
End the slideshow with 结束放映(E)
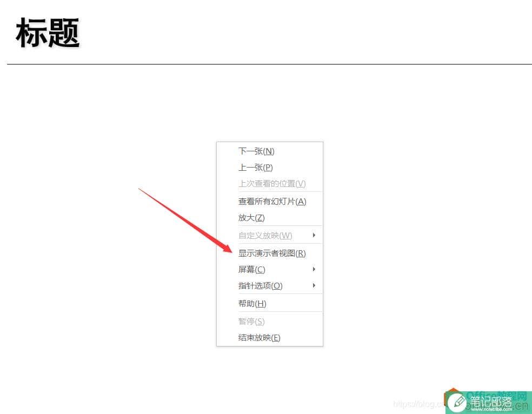270,338
